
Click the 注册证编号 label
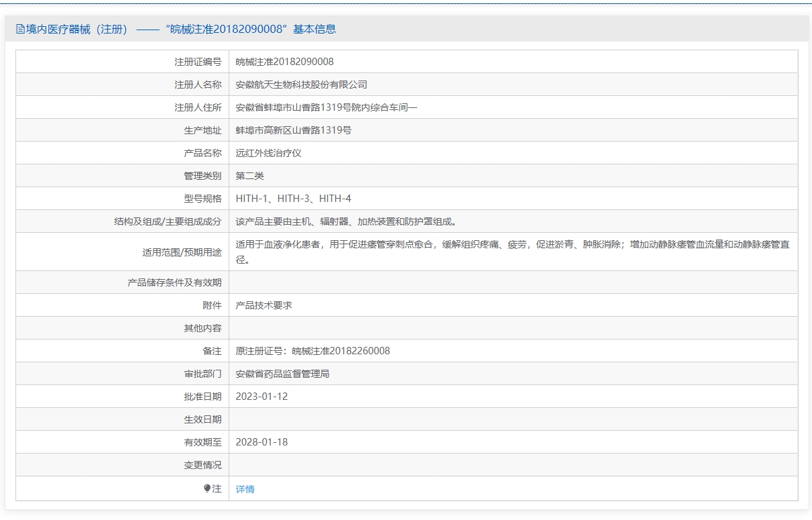point(198,62)
